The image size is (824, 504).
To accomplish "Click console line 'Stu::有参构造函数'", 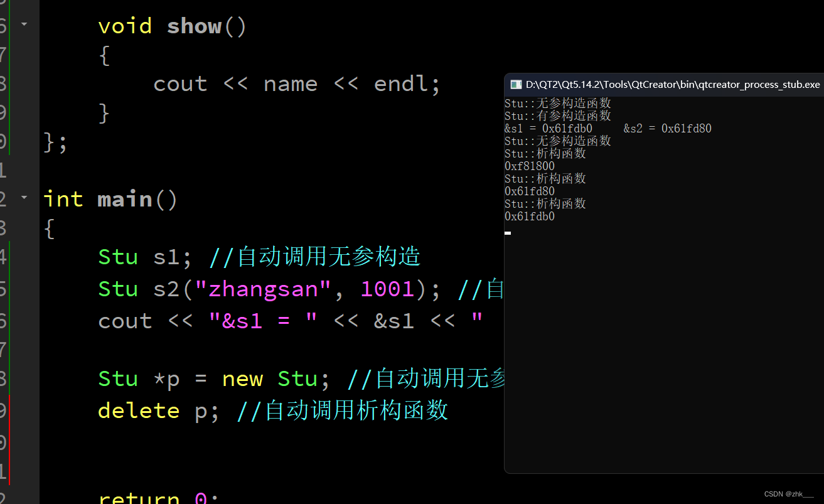I will 558,116.
